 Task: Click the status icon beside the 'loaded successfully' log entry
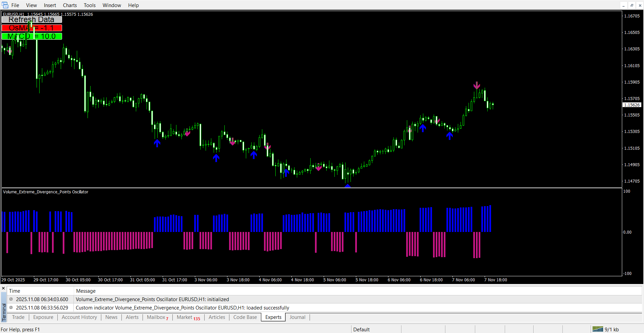[11, 307]
